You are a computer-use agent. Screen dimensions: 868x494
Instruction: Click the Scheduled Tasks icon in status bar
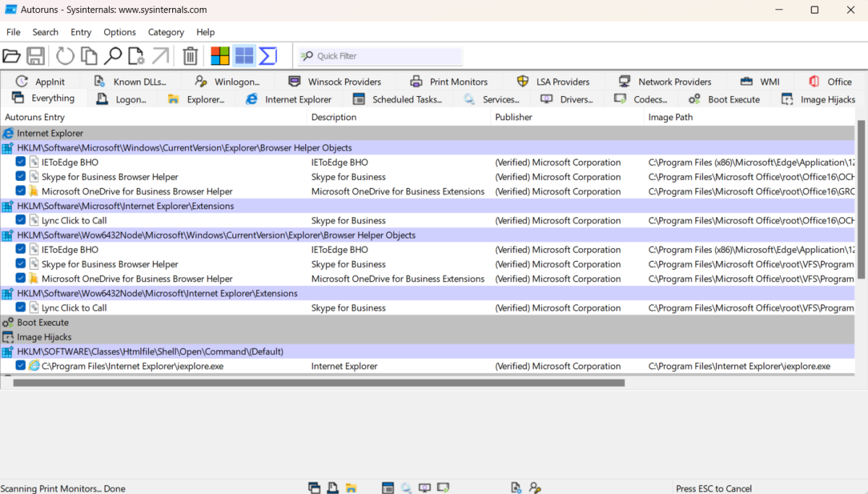click(388, 488)
